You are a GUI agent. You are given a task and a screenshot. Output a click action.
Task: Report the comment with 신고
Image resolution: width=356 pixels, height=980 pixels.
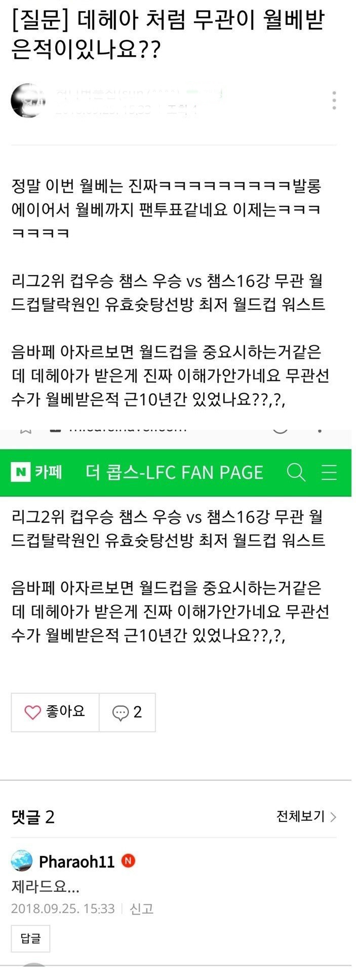141,909
